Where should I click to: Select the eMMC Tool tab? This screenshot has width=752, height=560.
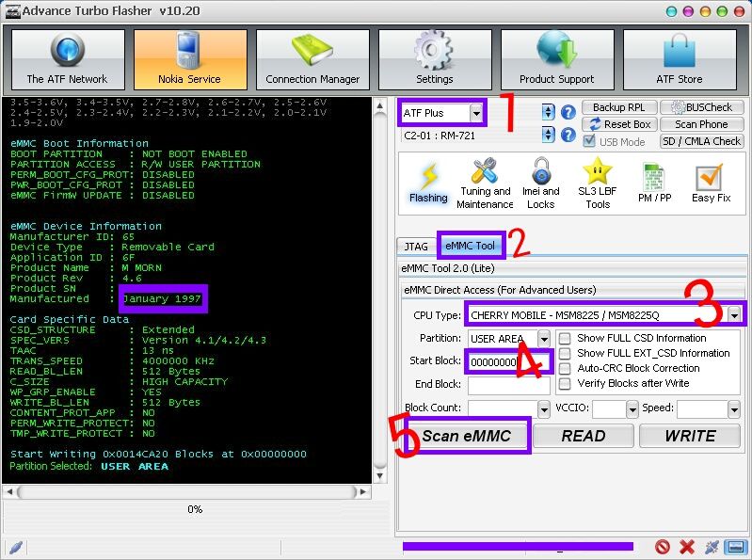[470, 247]
